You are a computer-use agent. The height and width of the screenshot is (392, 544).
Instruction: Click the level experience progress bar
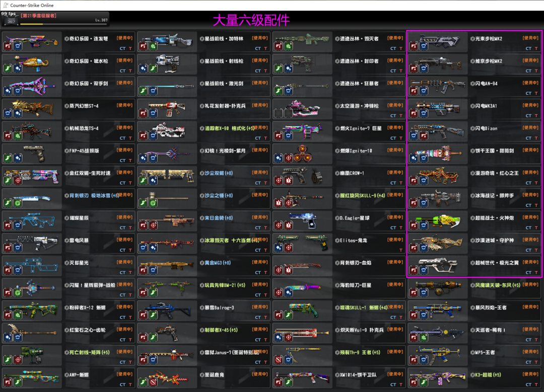(64, 24)
